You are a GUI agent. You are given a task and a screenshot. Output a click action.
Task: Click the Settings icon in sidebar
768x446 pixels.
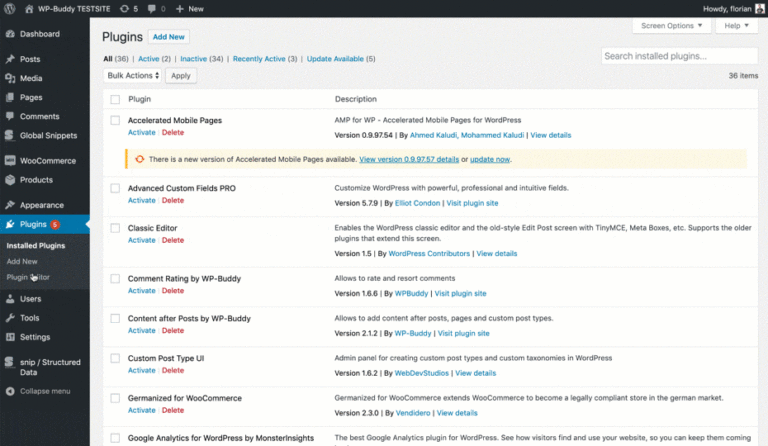(x=10, y=337)
